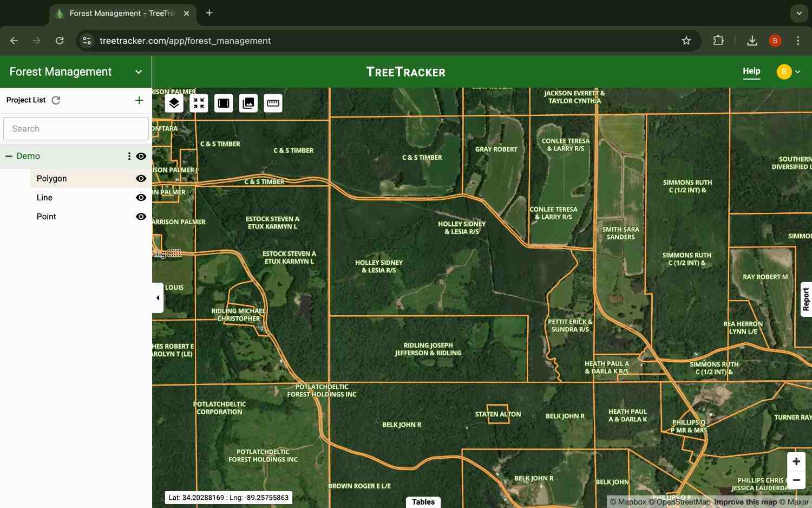Screen dimensions: 812x508
Task: Open the map layers icon
Action: pyautogui.click(x=174, y=103)
